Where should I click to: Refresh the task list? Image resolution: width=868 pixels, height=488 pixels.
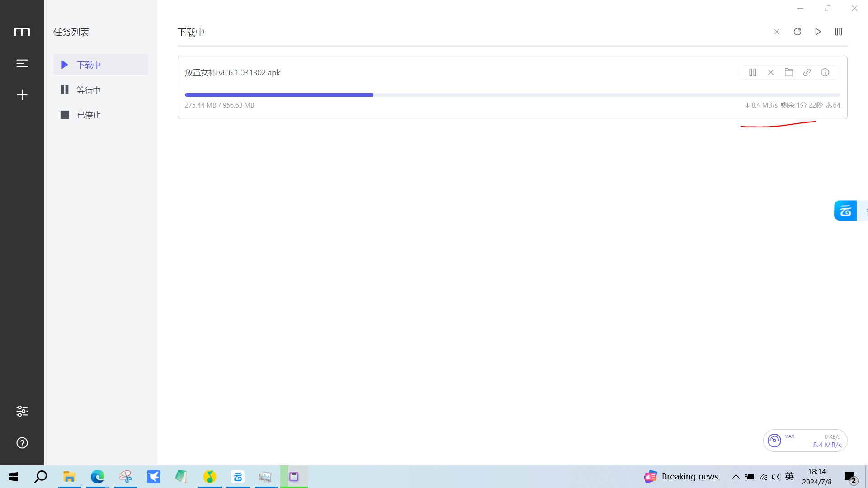[x=797, y=32]
